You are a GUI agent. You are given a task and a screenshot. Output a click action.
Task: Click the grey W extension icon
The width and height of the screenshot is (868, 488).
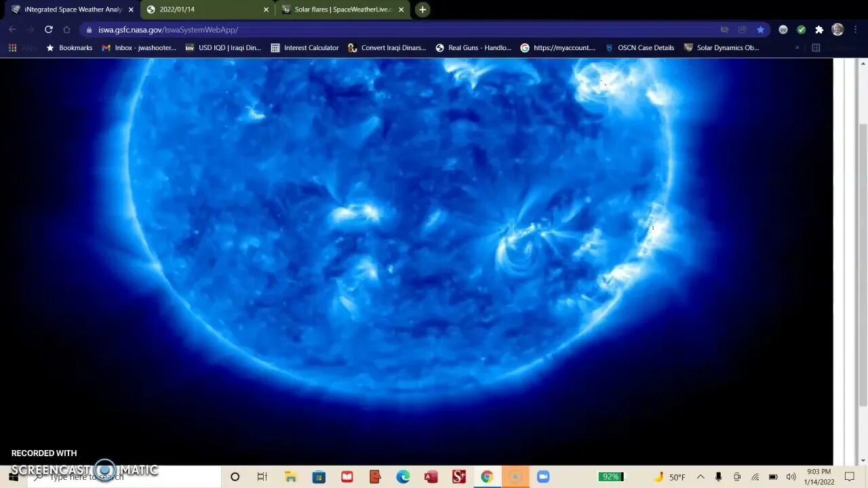pyautogui.click(x=783, y=30)
